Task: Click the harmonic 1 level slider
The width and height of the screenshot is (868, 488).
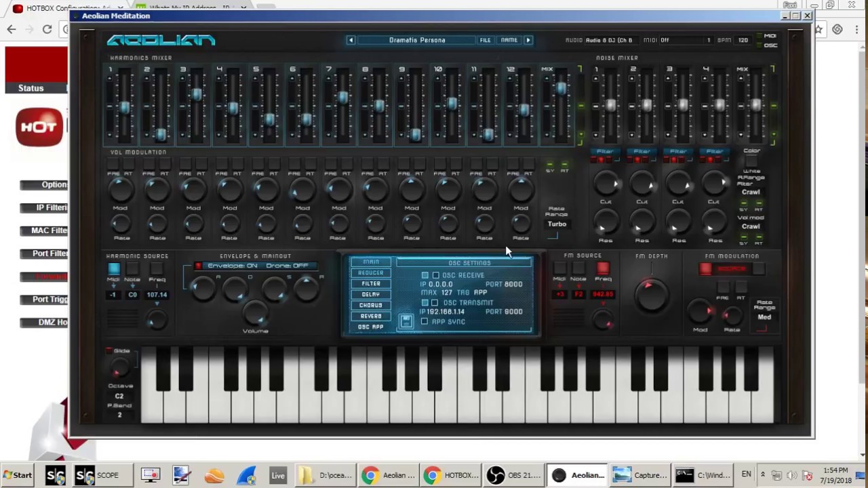Action: [x=125, y=107]
